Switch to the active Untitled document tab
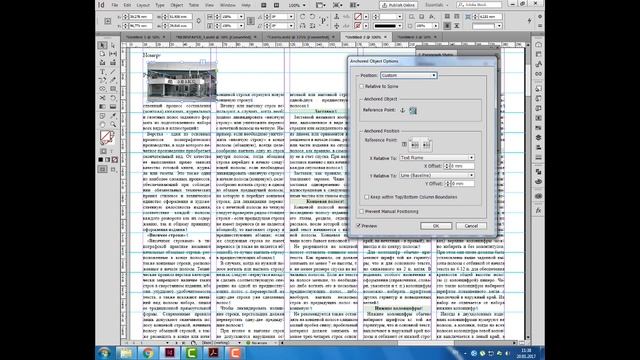The width and height of the screenshot is (640, 360). tap(366, 37)
